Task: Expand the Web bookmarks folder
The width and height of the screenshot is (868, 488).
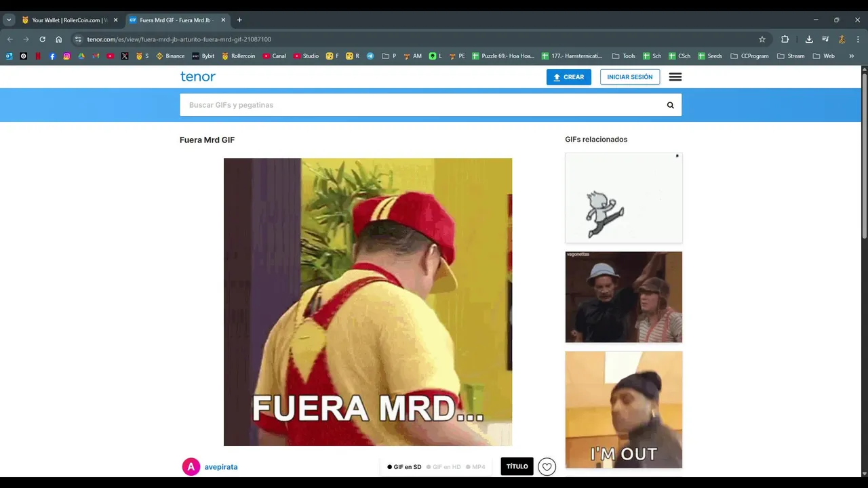Action: (x=824, y=56)
